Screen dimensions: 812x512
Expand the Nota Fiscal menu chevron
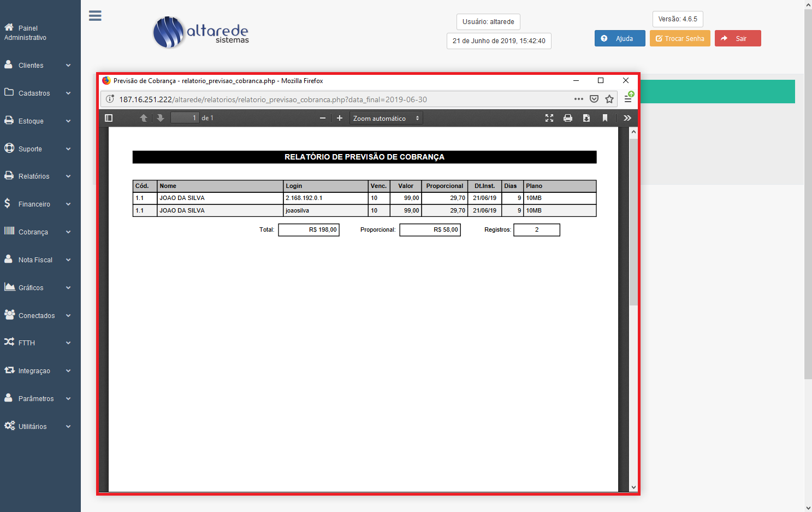(68, 260)
